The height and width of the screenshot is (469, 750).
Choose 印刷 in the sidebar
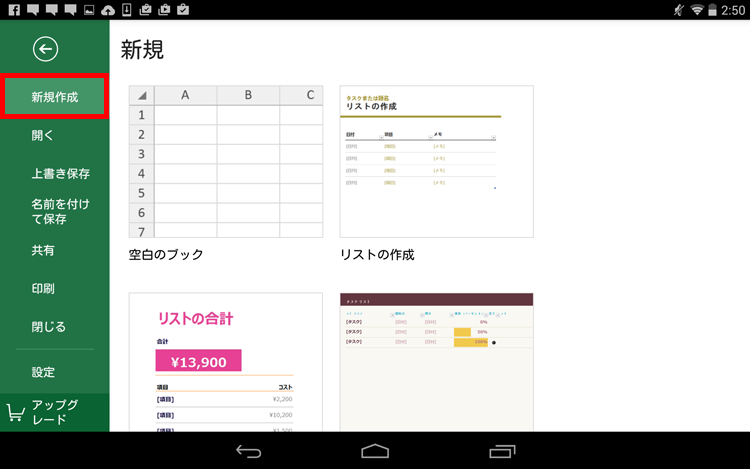(43, 288)
